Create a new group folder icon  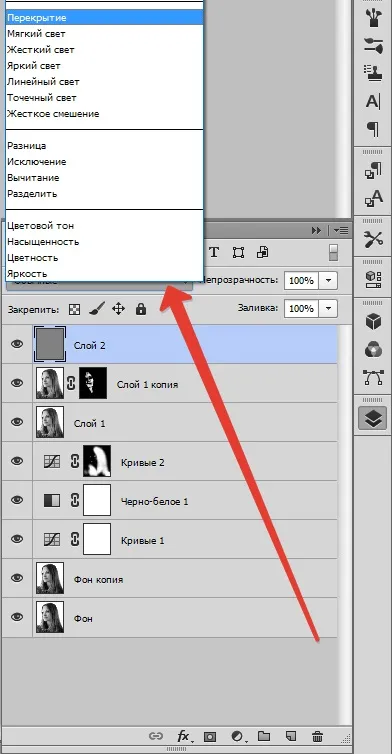point(263,736)
